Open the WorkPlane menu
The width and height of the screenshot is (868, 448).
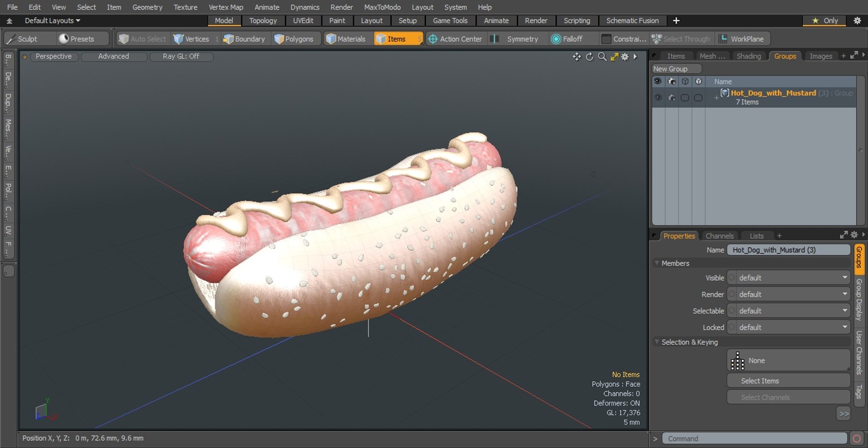(x=742, y=39)
